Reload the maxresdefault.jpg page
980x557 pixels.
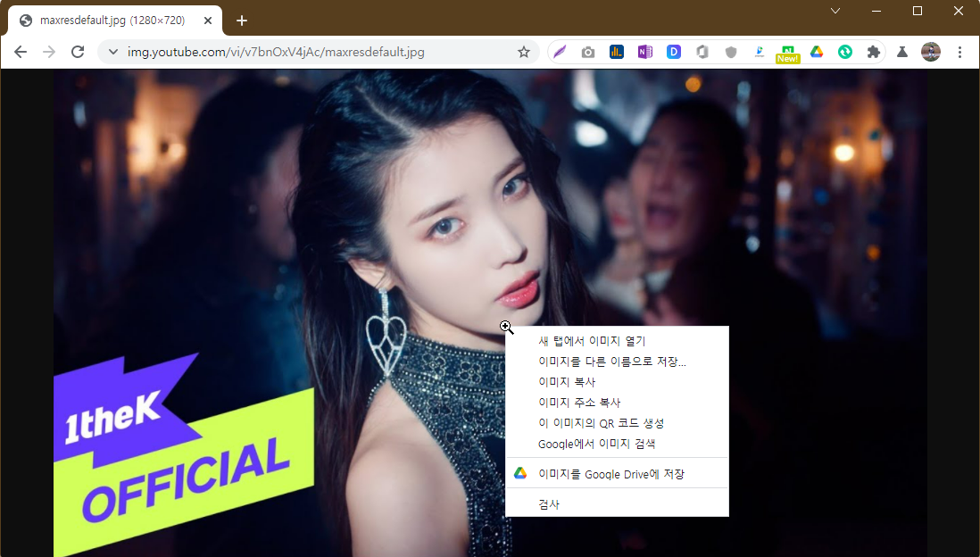point(78,52)
